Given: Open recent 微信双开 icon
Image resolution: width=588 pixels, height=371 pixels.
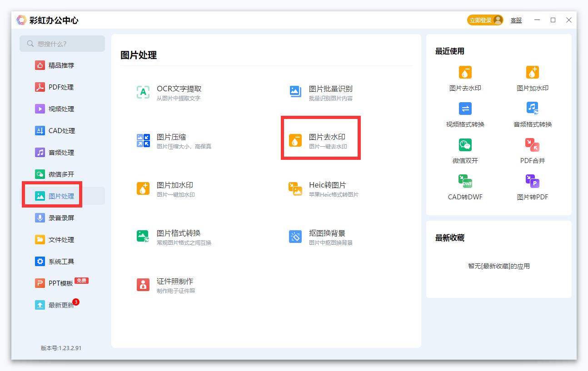Looking at the screenshot, I should click(465, 145).
